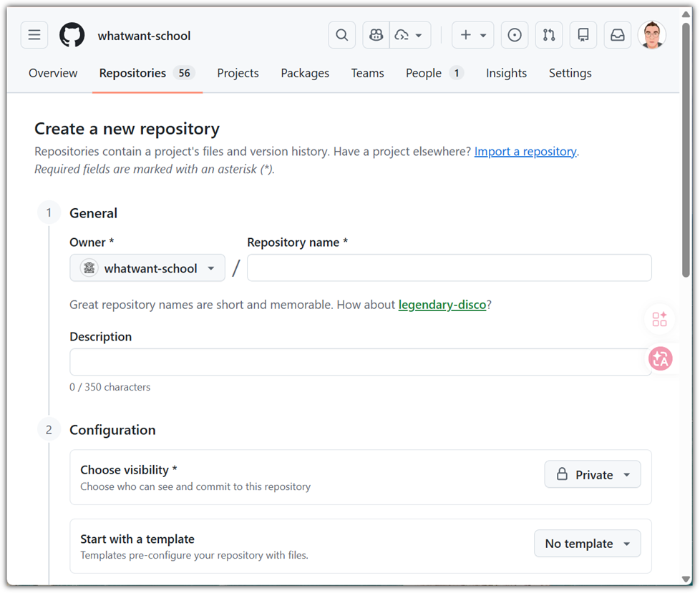Click the 'Start with a template' label
Viewport: 700px width, 593px height.
pyautogui.click(x=137, y=539)
